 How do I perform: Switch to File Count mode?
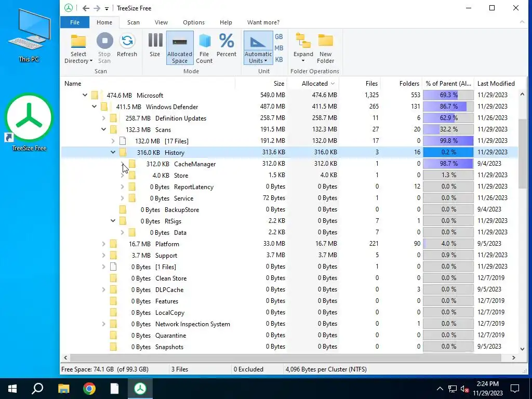point(204,48)
